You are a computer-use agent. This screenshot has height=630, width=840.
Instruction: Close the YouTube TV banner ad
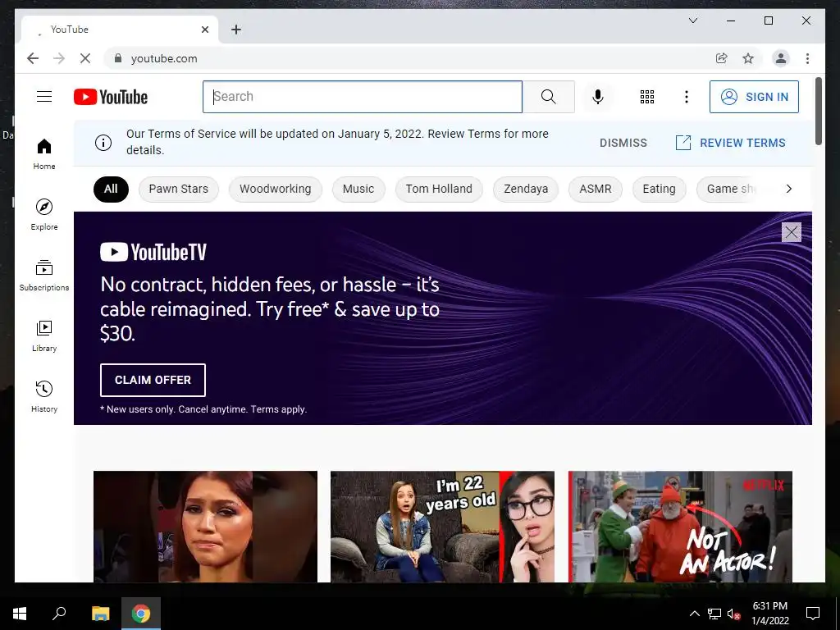click(x=792, y=232)
